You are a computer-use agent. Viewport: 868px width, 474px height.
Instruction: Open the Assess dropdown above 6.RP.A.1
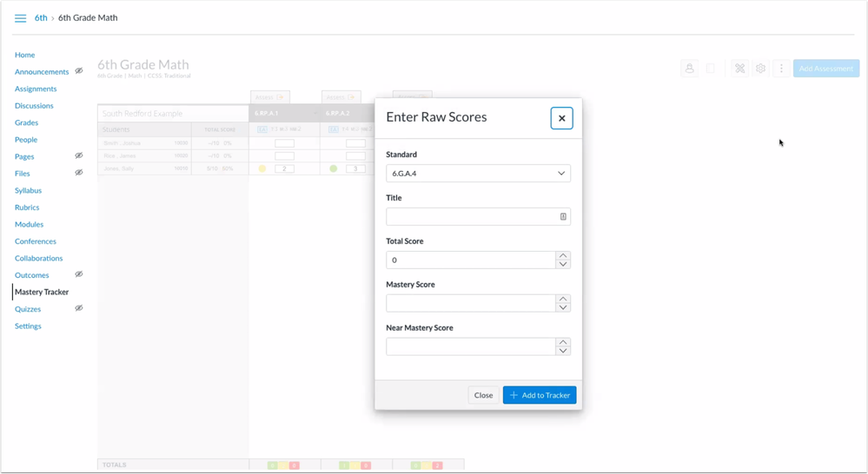point(269,97)
